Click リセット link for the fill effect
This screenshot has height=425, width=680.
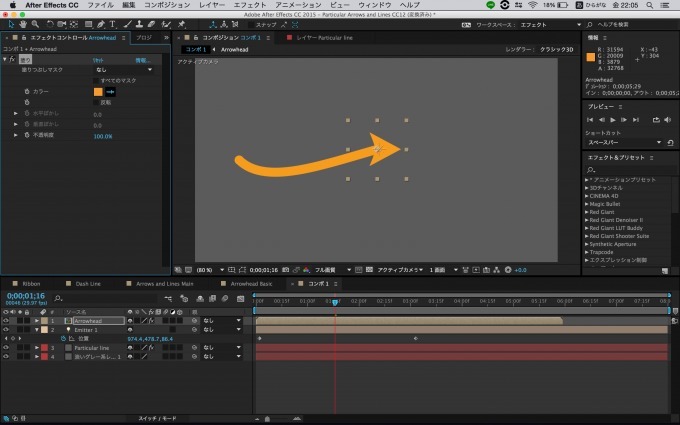[98, 60]
